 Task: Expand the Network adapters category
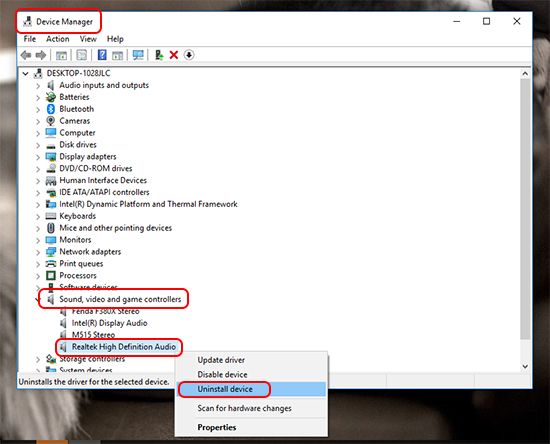[38, 252]
